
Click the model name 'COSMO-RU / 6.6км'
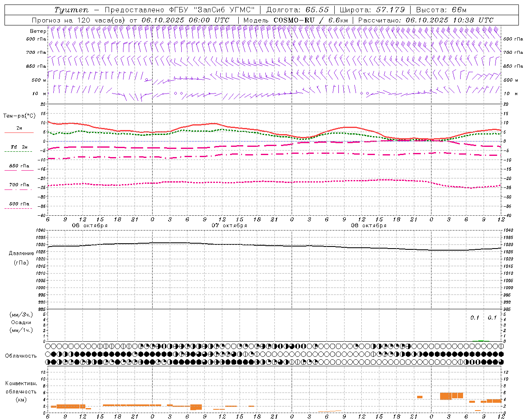[311, 20]
